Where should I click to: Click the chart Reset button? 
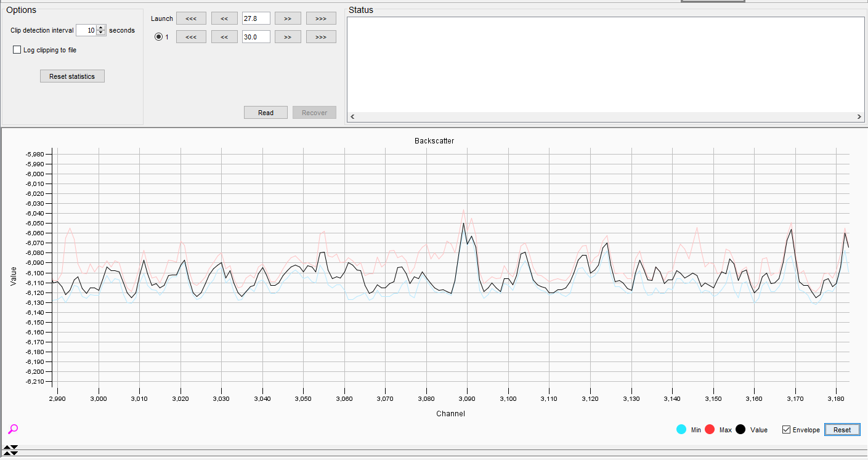[842, 430]
